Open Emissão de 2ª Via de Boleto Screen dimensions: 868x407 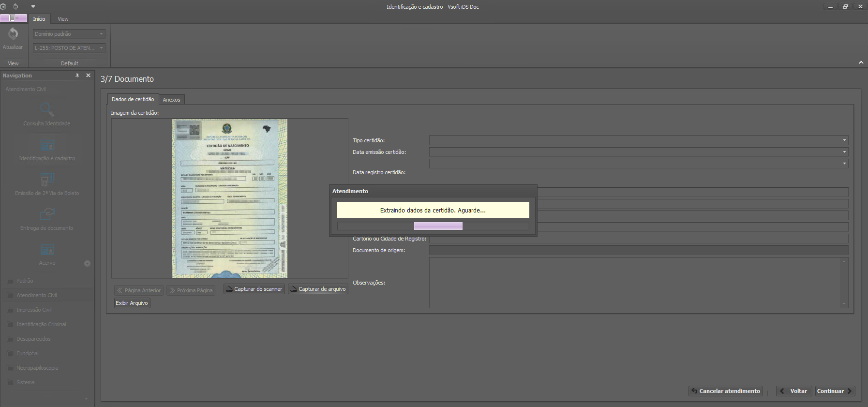[x=47, y=184]
